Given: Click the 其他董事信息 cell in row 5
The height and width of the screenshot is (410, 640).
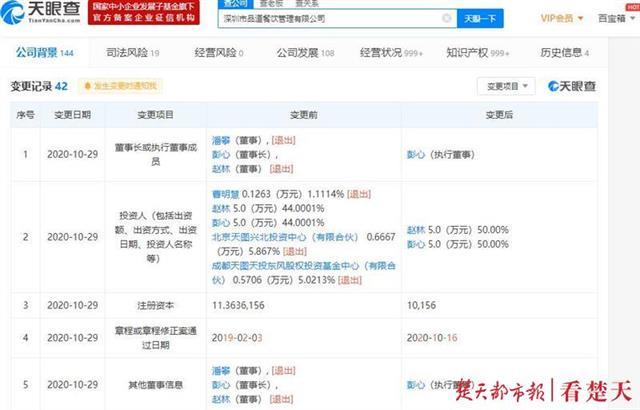Looking at the screenshot, I should point(156,385).
